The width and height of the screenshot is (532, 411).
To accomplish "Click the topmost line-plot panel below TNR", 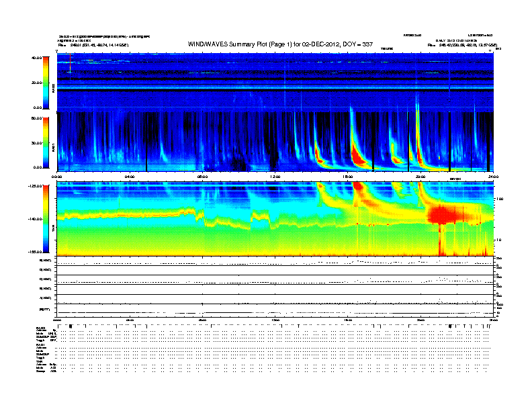I will tap(275, 261).
